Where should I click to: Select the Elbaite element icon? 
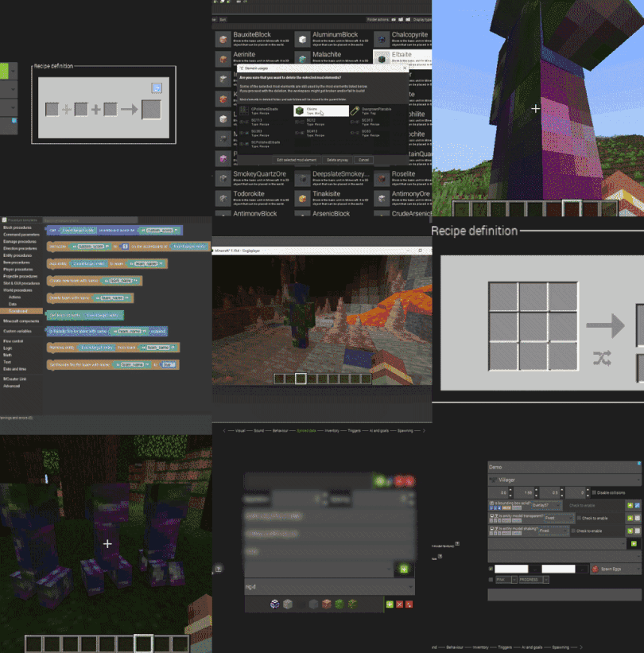pos(382,59)
